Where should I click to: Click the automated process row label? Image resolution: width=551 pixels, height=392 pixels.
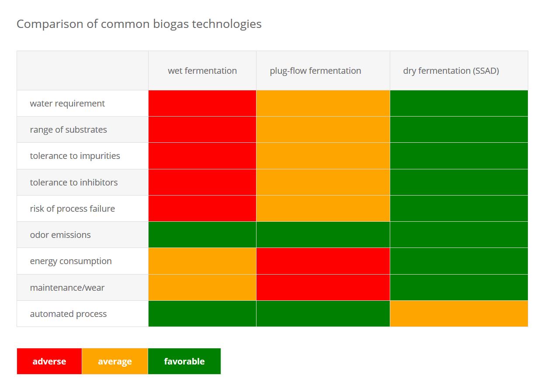click(x=68, y=314)
